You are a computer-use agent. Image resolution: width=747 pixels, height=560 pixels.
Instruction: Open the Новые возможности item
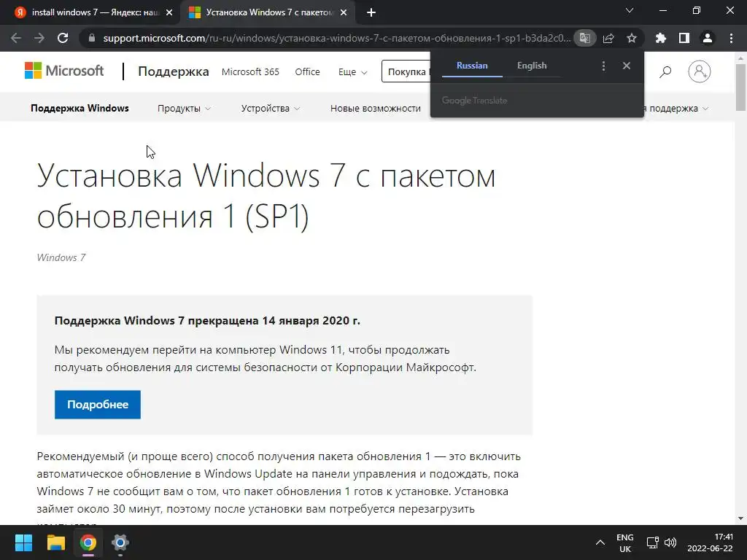pyautogui.click(x=376, y=109)
